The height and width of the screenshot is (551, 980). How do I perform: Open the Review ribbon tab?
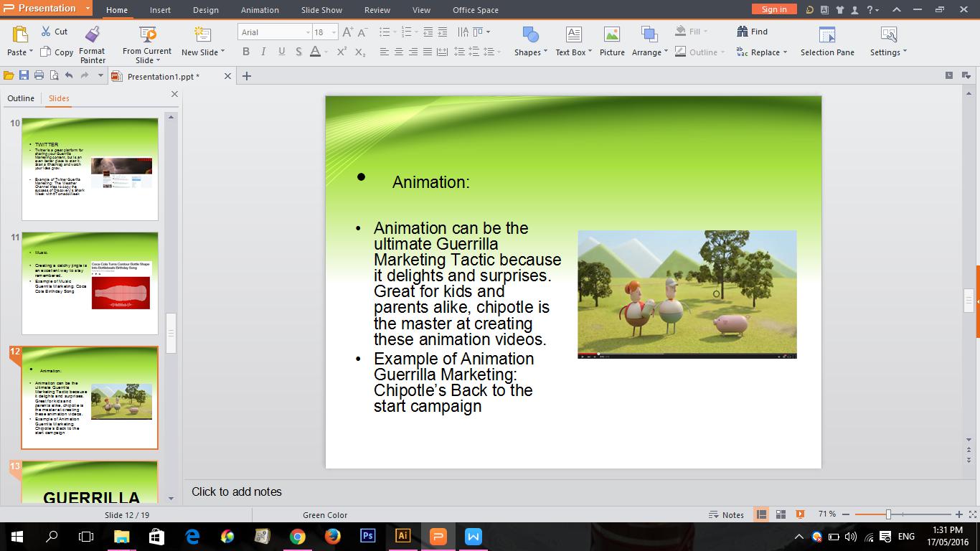click(x=377, y=10)
